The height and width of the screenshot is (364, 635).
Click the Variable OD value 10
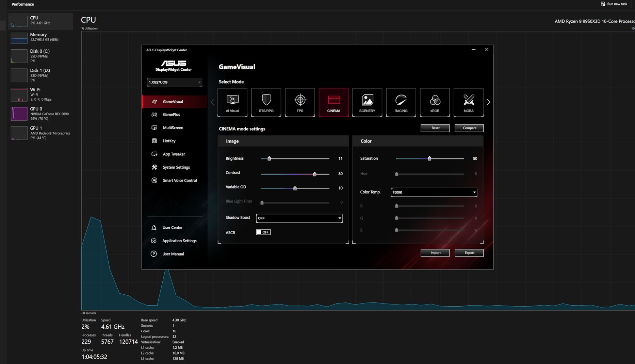point(340,188)
